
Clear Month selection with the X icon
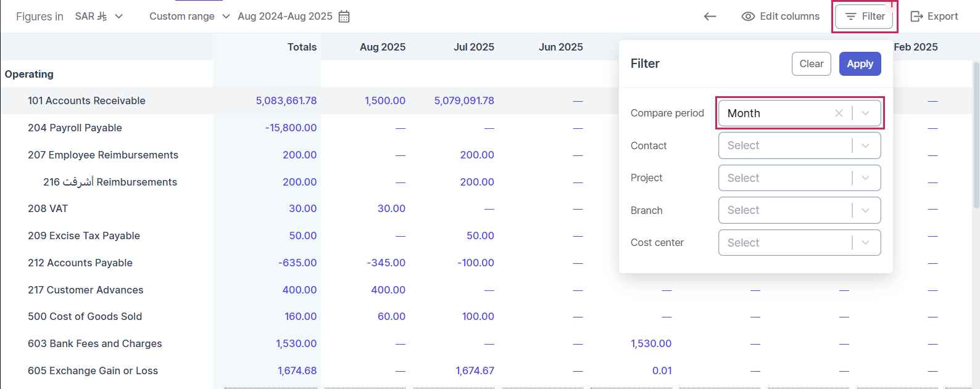pyautogui.click(x=839, y=113)
